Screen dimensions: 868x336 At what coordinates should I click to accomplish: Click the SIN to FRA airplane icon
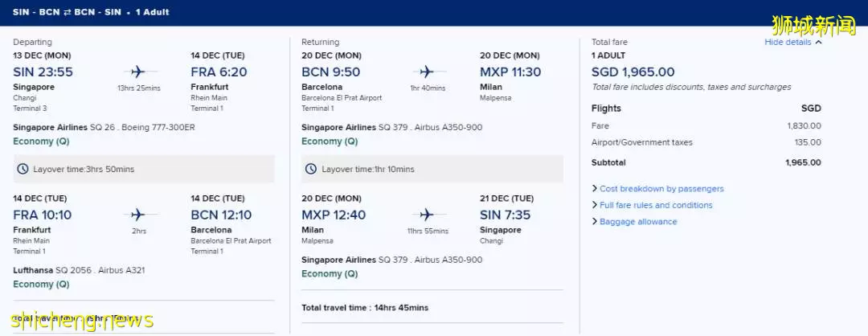[138, 72]
